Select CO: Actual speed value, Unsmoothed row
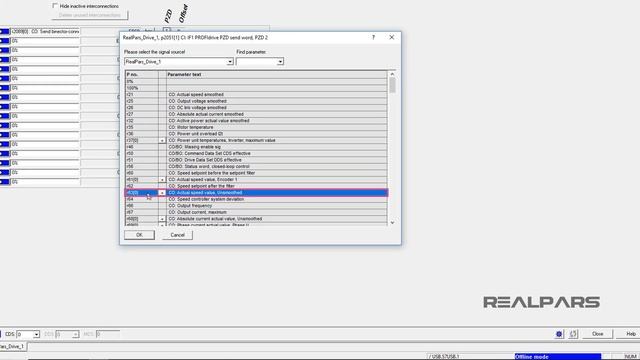This screenshot has height=360, width=640. pyautogui.click(x=256, y=193)
